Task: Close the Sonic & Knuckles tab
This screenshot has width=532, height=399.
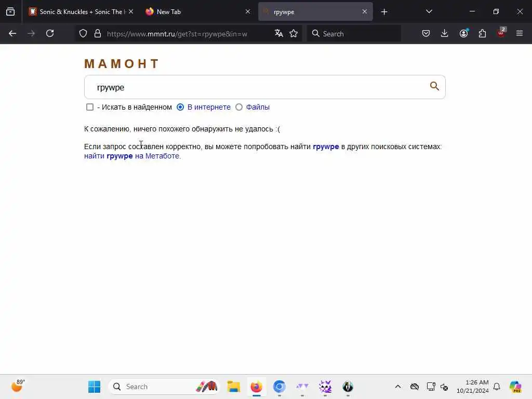Action: [x=131, y=11]
